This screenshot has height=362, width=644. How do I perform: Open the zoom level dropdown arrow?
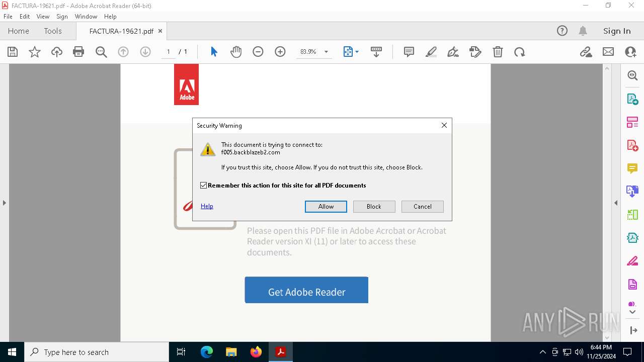[326, 52]
